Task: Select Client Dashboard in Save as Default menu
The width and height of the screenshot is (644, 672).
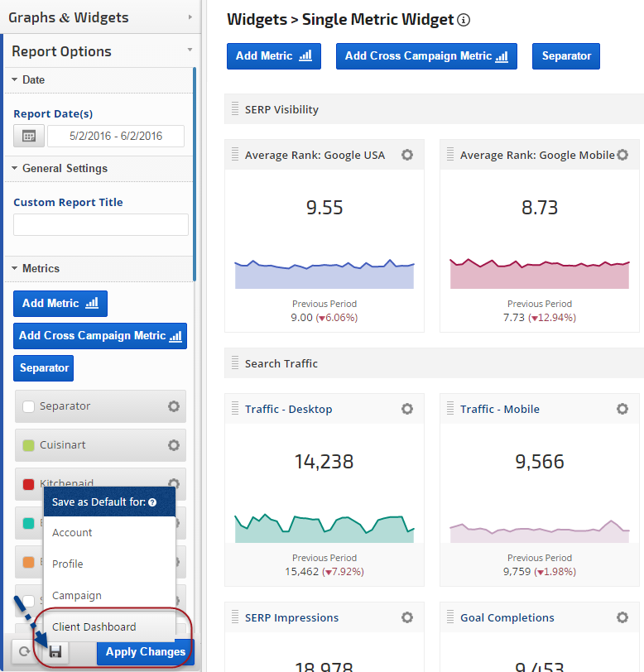Action: [94, 627]
